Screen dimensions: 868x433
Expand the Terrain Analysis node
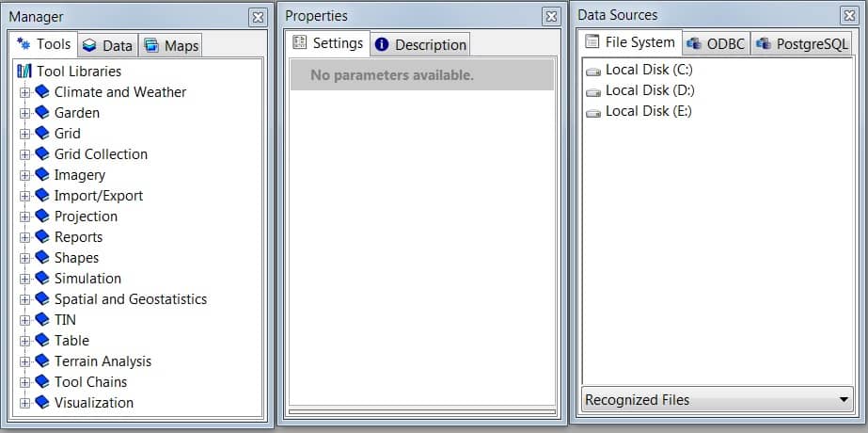[x=24, y=362]
